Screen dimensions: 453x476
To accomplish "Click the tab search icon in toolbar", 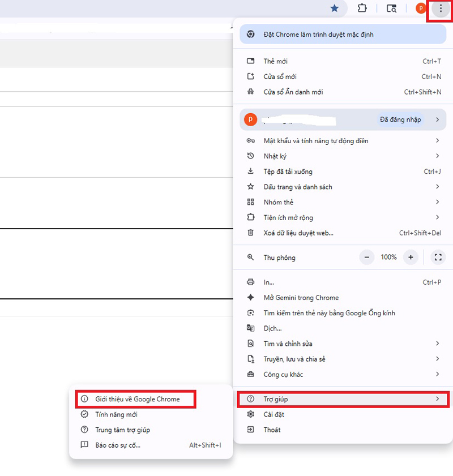I will [x=391, y=8].
